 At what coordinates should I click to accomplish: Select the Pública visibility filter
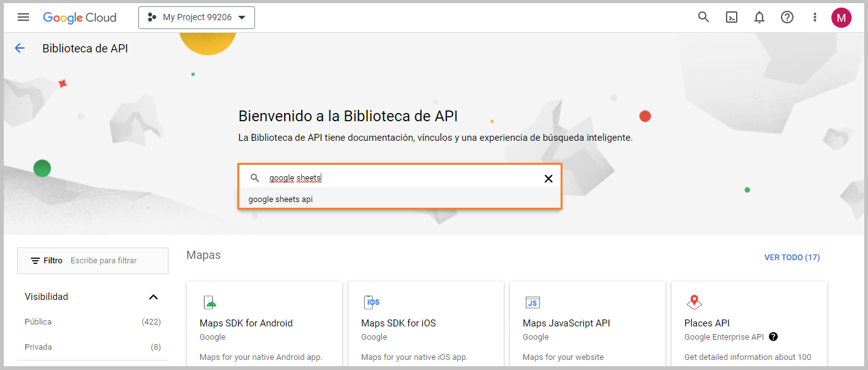pos(92,322)
